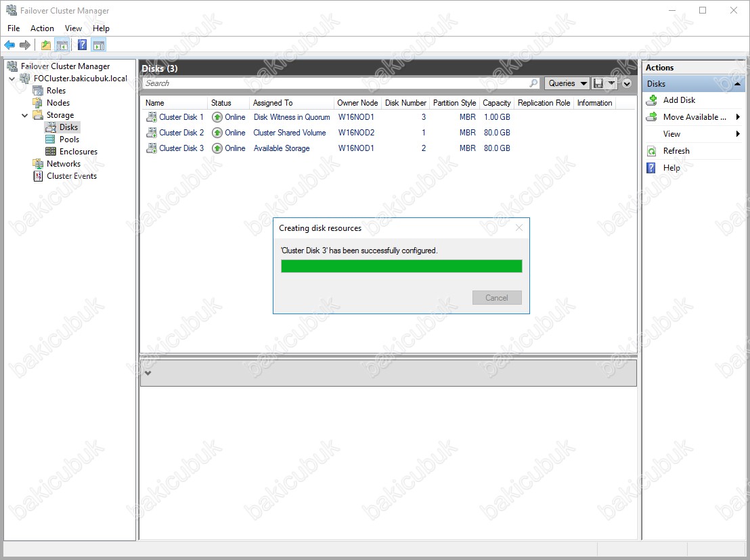Open the Nodes tree item
This screenshot has height=560, width=750.
(x=58, y=103)
